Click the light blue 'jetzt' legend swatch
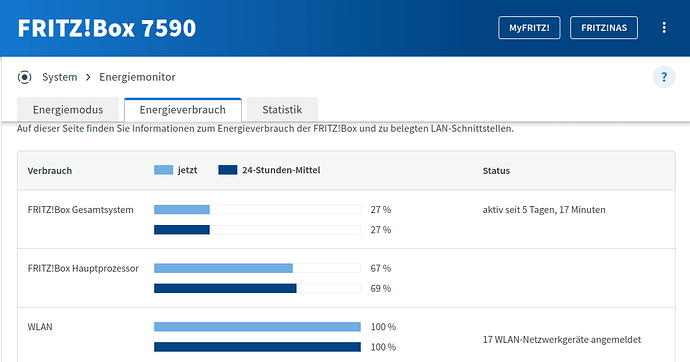This screenshot has width=690, height=362. pos(163,170)
